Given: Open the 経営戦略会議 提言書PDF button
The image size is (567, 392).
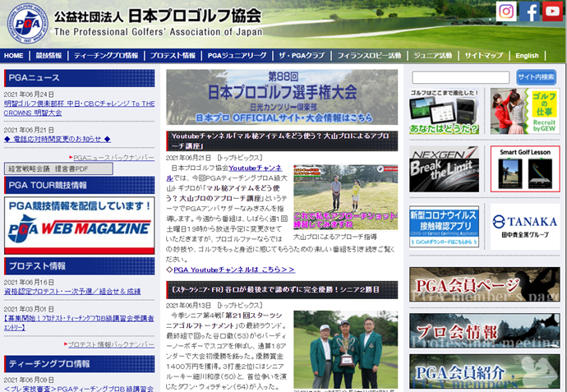Looking at the screenshot, I should click(58, 168).
